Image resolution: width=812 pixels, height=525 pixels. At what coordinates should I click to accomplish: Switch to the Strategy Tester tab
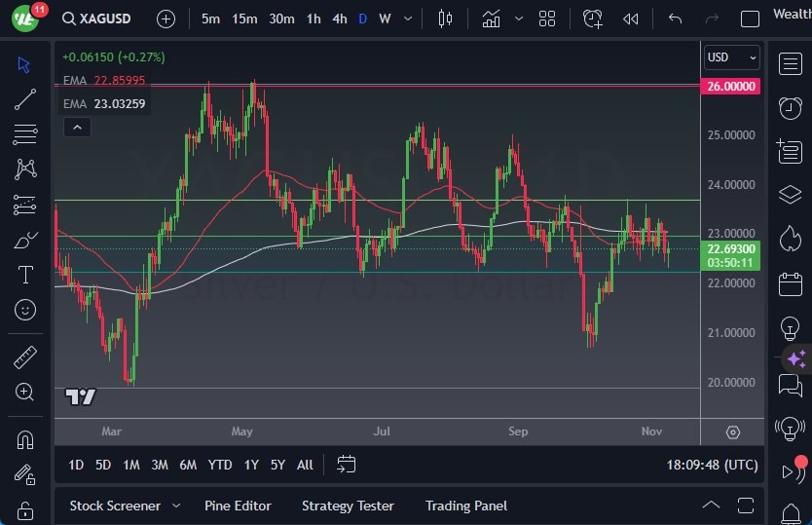tap(348, 506)
